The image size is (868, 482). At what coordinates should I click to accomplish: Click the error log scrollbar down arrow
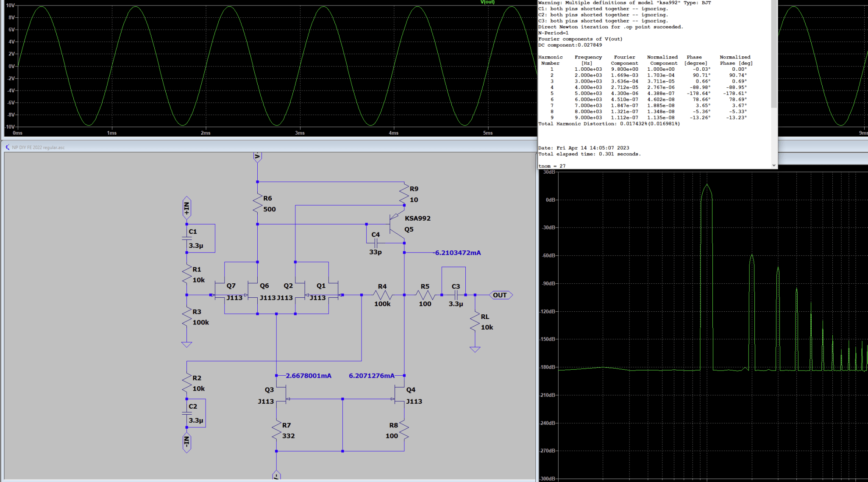click(x=774, y=166)
